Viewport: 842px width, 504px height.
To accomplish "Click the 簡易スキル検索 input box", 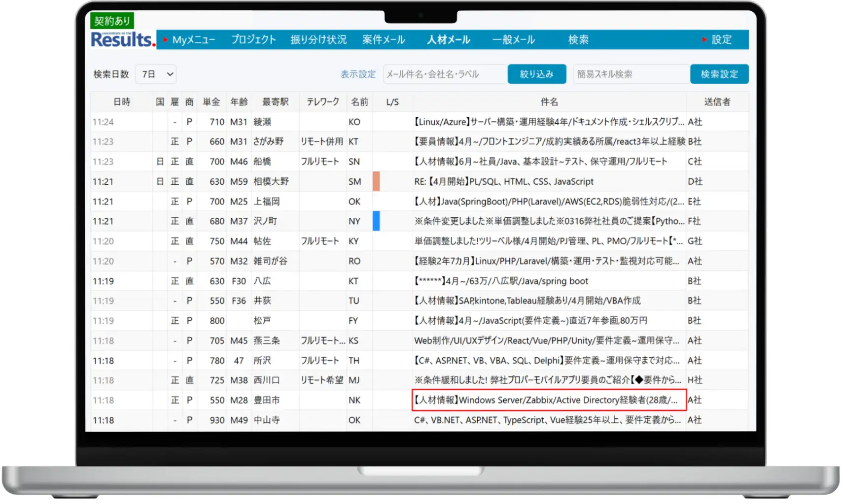I will click(631, 74).
